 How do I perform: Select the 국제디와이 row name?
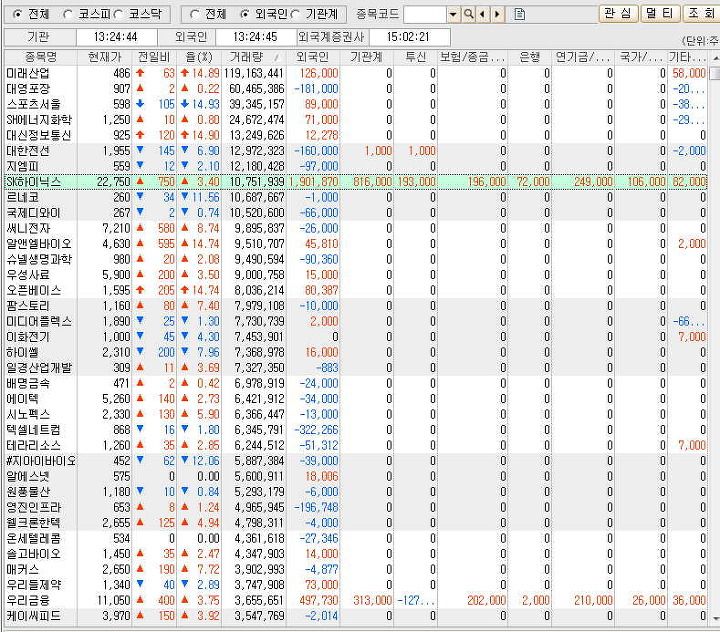tap(33, 213)
